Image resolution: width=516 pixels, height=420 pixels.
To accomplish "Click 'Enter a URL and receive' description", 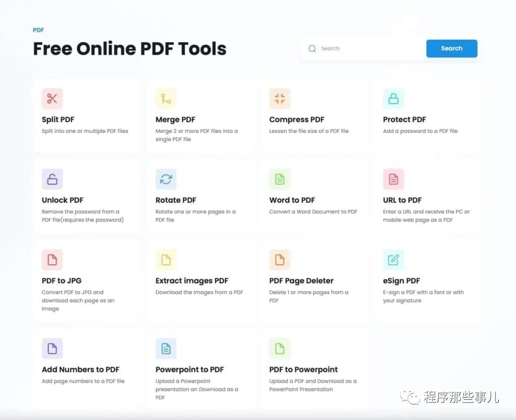I will tap(426, 216).
